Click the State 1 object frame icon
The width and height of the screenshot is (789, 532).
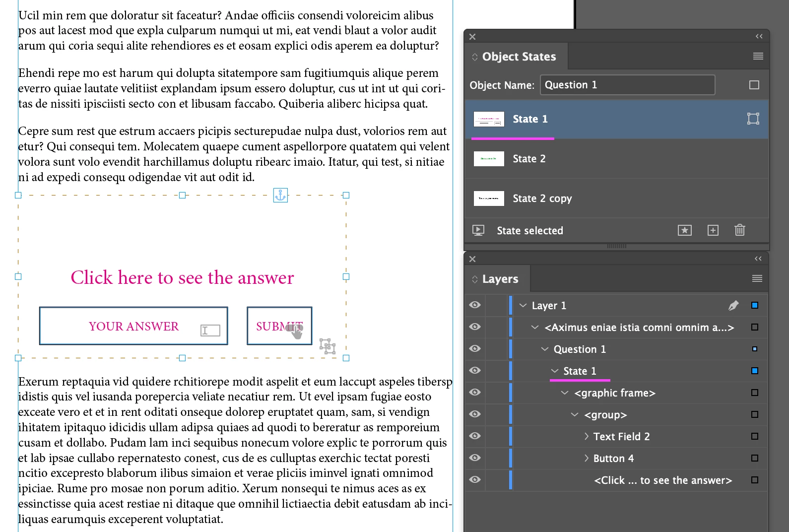pyautogui.click(x=753, y=119)
